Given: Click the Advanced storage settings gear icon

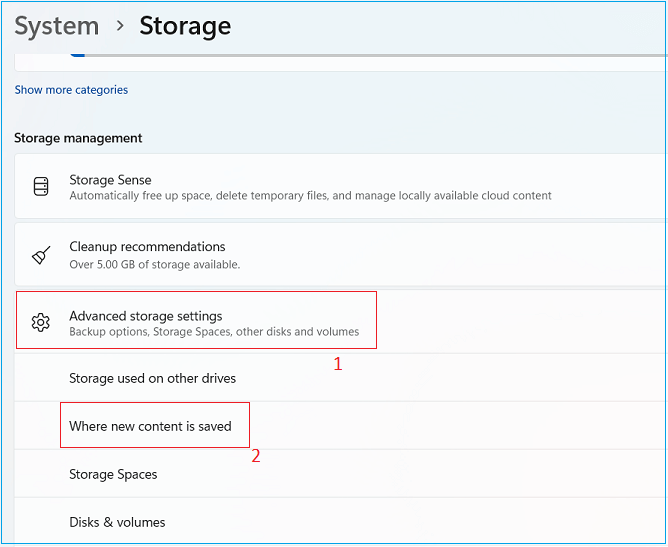Looking at the screenshot, I should click(x=41, y=322).
